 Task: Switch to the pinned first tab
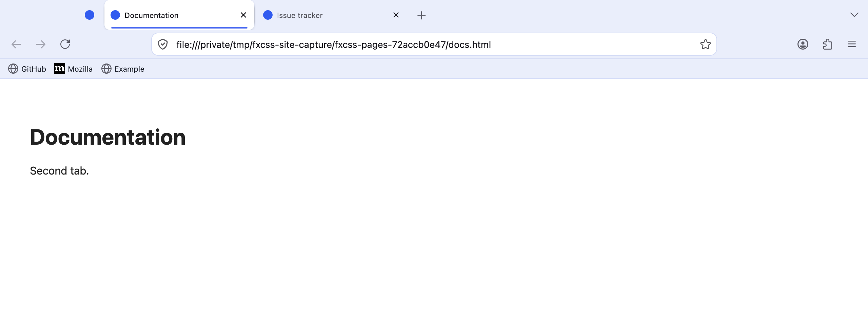pyautogui.click(x=90, y=15)
